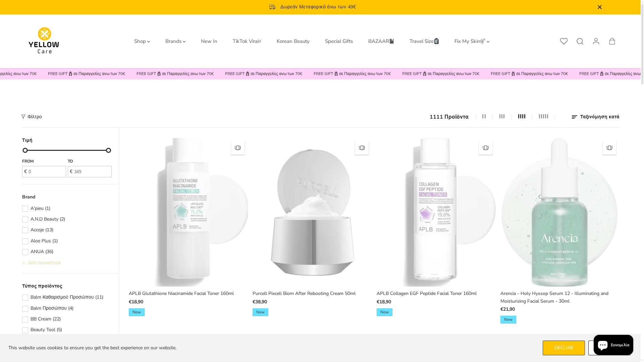
Task: Open the chat widget bubble
Action: (x=613, y=345)
